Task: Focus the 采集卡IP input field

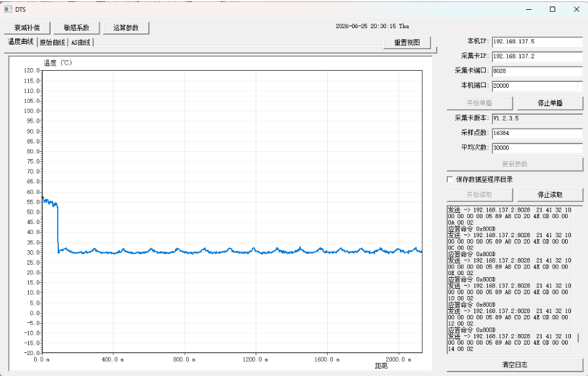Action: coord(537,56)
